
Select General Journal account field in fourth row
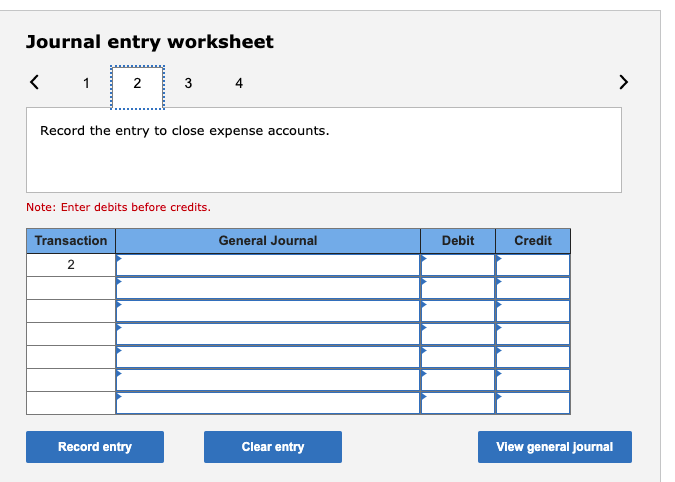pyautogui.click(x=268, y=334)
